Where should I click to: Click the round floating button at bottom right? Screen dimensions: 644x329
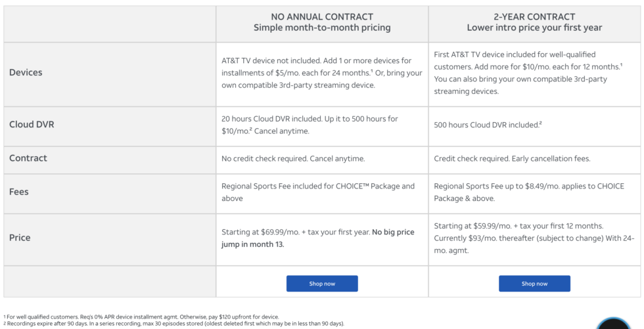[614, 324]
